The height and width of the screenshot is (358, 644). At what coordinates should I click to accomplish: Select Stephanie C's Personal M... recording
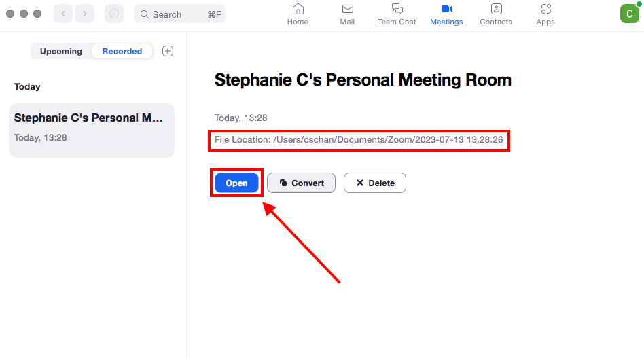(x=92, y=130)
